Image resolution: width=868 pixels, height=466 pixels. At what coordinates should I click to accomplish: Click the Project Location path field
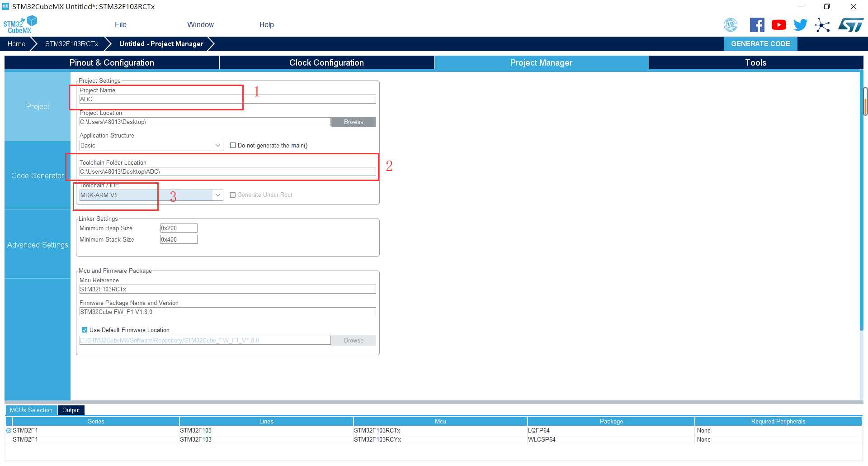(205, 122)
